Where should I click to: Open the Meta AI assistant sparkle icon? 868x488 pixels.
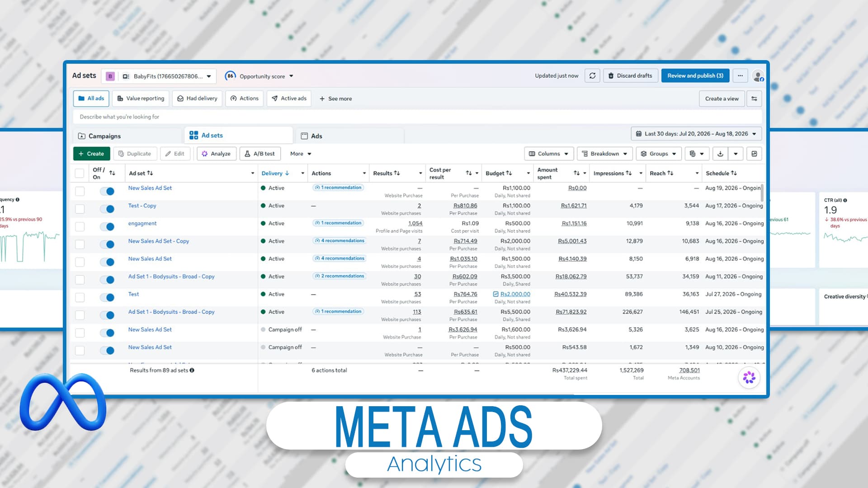[749, 377]
